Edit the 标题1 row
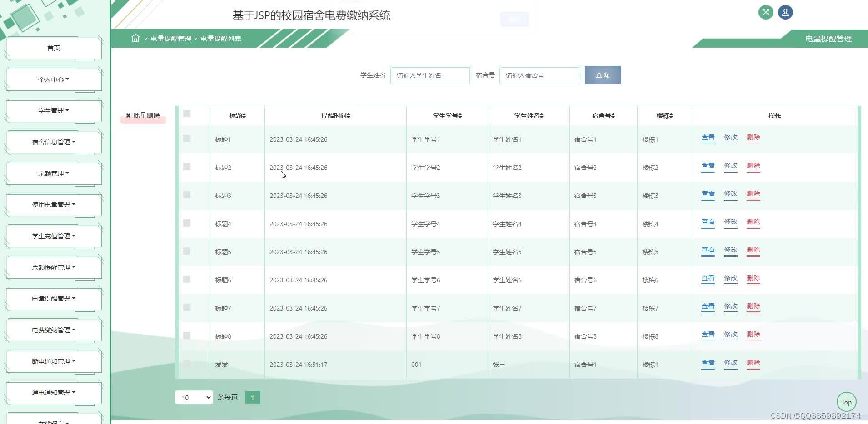This screenshot has height=424, width=868. [731, 138]
